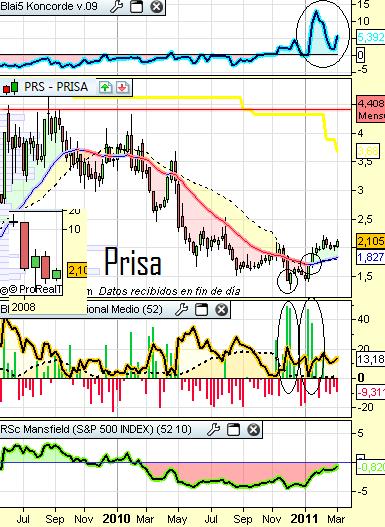Click the 2011 marker on time axis
385x527 pixels.
pyautogui.click(x=304, y=519)
